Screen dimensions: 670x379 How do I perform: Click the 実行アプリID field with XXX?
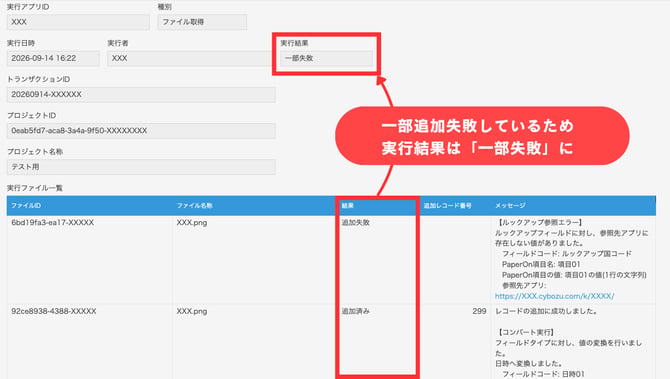tap(78, 22)
